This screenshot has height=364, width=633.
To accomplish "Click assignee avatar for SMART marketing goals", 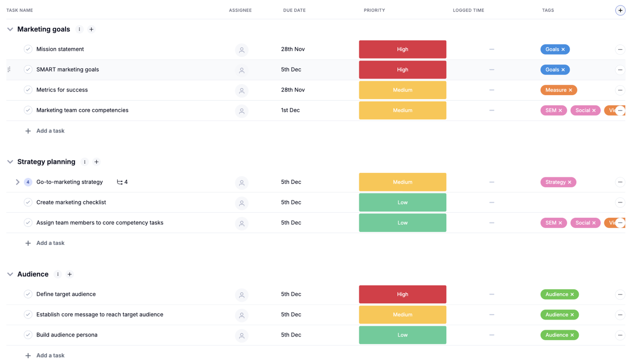I will (242, 70).
